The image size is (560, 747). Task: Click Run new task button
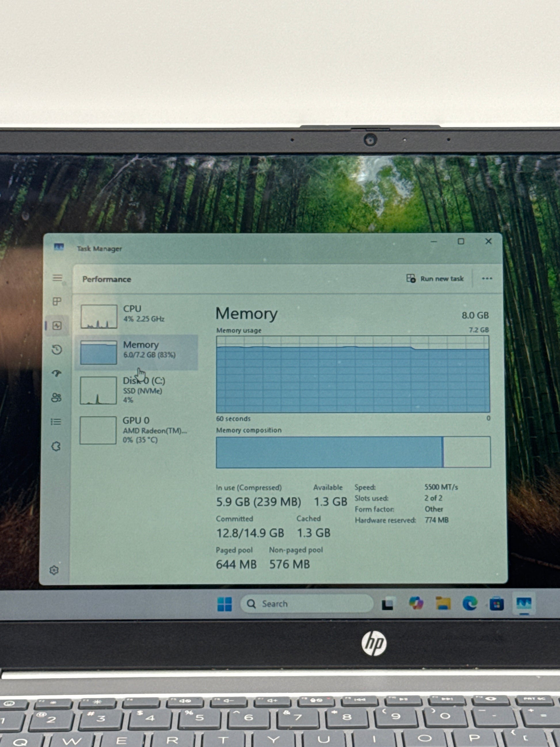pos(435,279)
